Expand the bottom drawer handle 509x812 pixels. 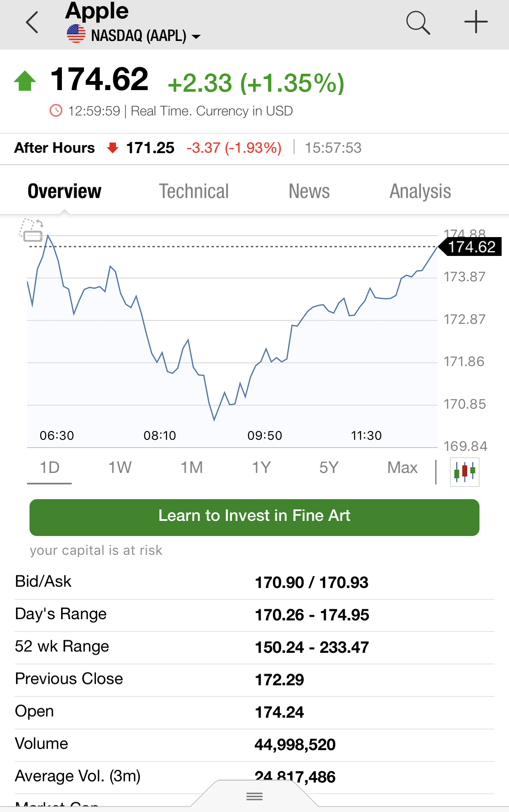tap(254, 796)
